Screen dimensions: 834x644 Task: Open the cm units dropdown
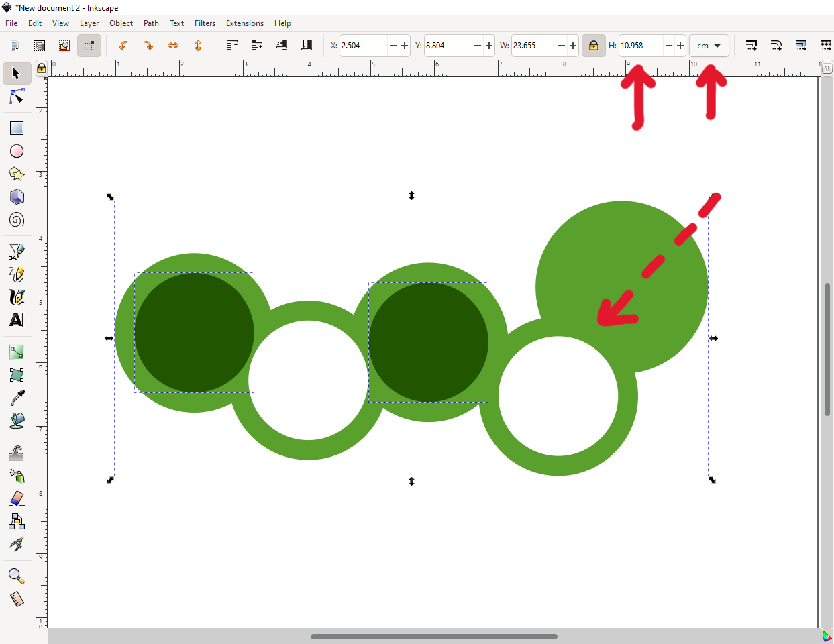(709, 46)
